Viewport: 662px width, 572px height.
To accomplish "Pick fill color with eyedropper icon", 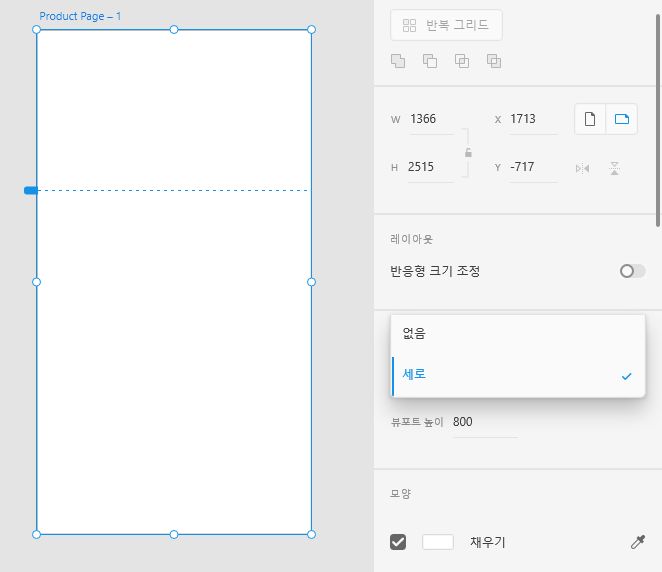I will pos(638,542).
